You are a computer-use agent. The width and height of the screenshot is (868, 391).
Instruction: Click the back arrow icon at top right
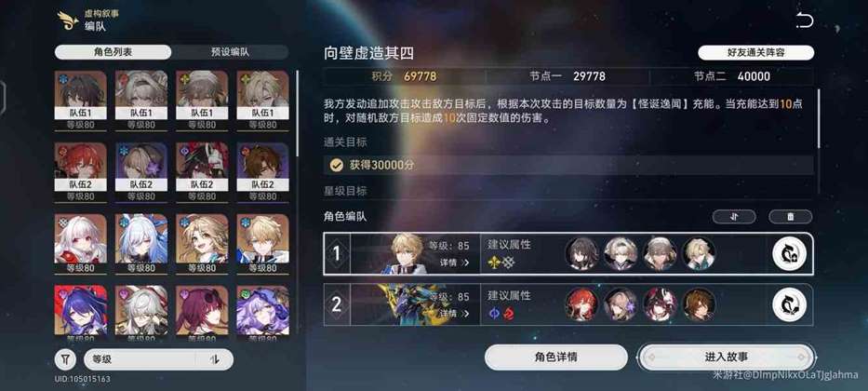click(804, 20)
